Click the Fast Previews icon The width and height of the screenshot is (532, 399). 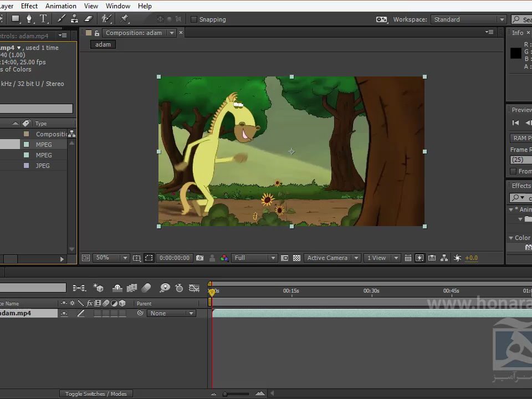420,258
